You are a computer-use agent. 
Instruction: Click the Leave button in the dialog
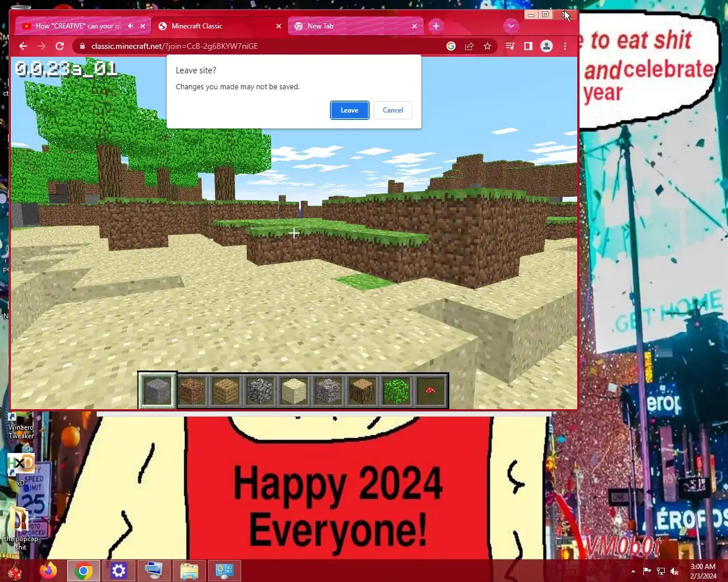pyautogui.click(x=349, y=110)
